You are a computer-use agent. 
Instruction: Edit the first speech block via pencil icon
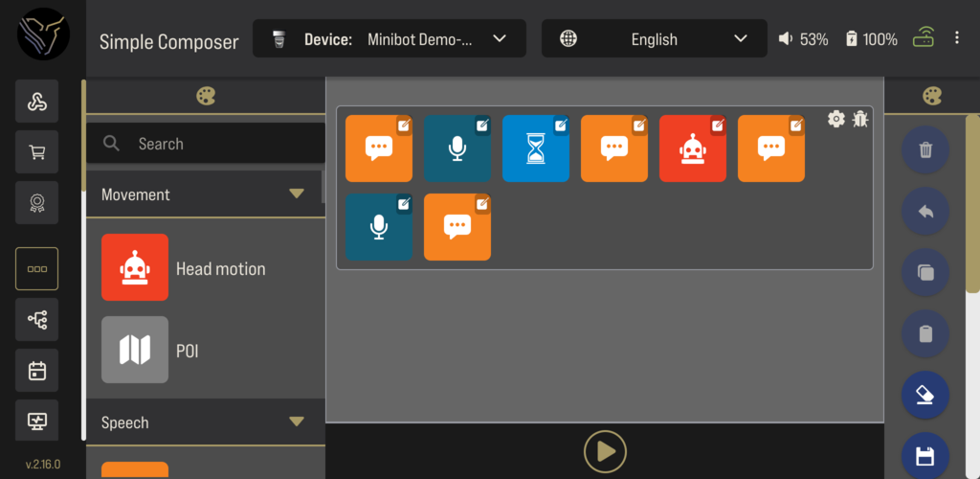click(x=405, y=125)
